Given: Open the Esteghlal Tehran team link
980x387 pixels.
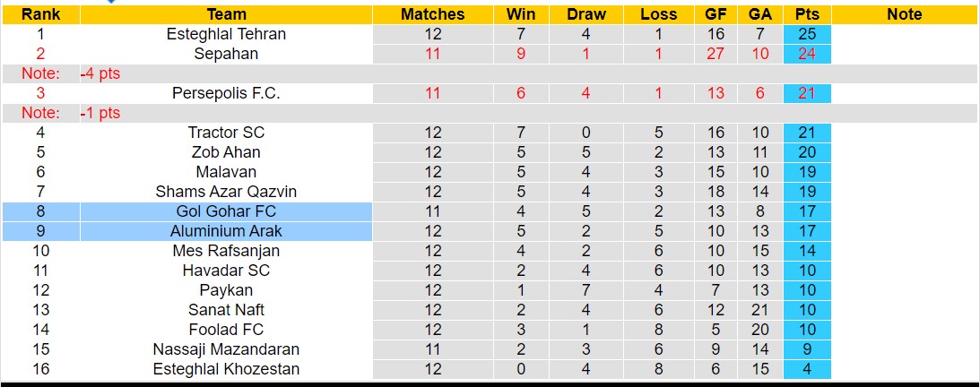Looking at the screenshot, I should (226, 34).
